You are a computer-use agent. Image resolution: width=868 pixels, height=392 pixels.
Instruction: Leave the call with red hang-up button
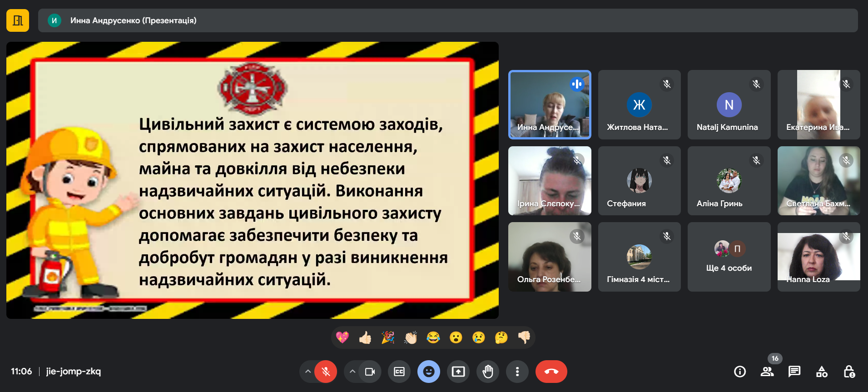coord(551,372)
